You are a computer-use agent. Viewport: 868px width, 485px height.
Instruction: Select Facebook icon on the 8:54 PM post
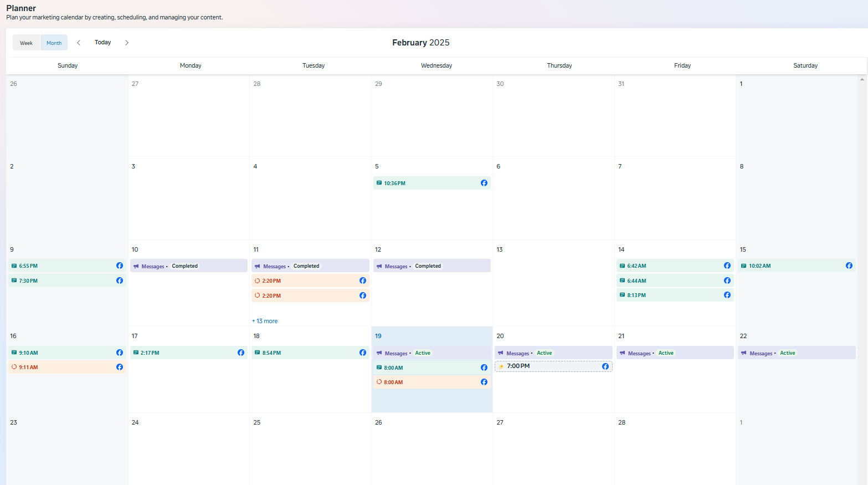(x=363, y=353)
